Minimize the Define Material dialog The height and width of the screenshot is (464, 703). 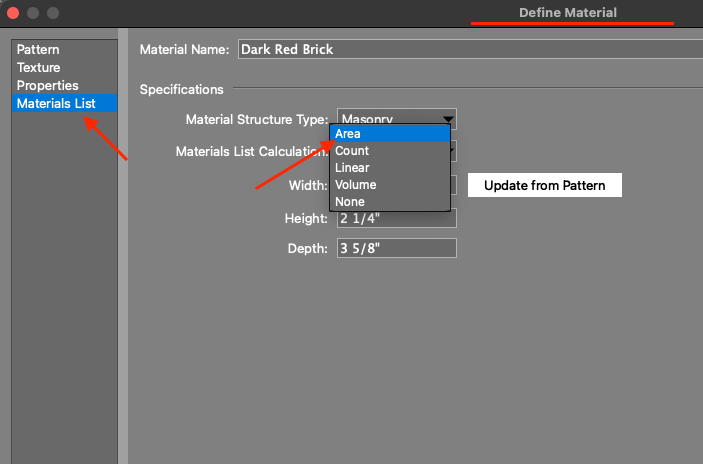pos(33,13)
